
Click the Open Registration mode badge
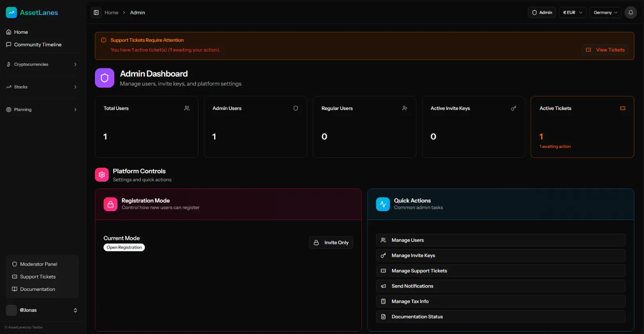[124, 247]
